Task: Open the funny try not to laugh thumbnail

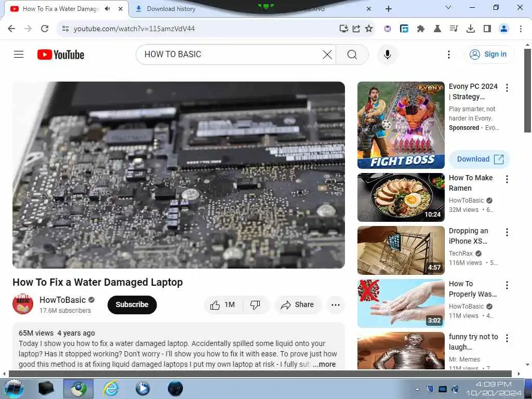Action: click(401, 351)
